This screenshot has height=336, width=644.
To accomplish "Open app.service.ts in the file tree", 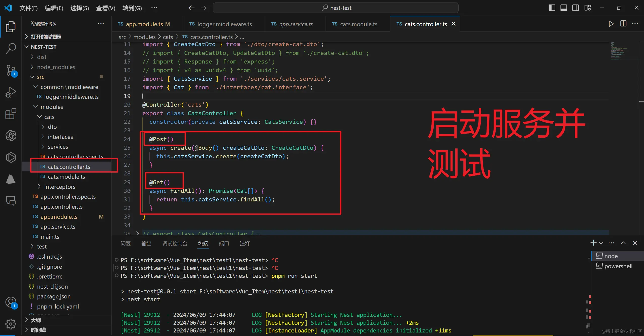I will click(67, 227).
